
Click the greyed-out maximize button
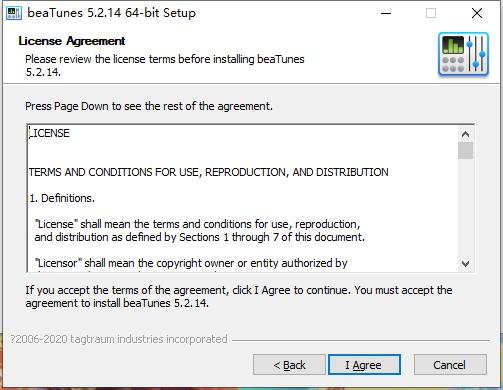431,13
